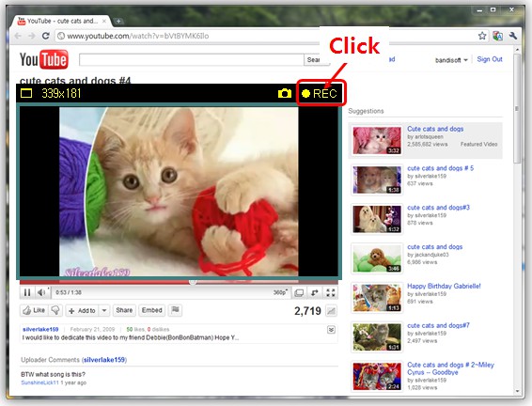
Task: Mute the video with the speaker icon
Action: click(x=41, y=292)
